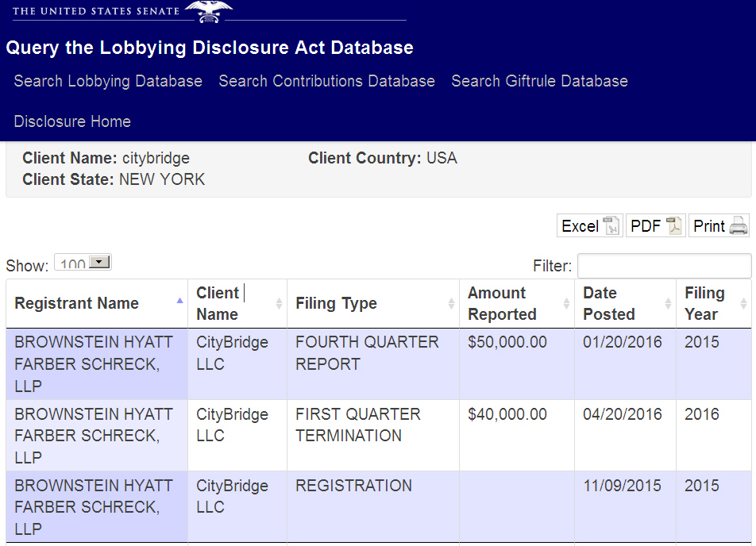
Task: Sort the Filing Year column
Action: coord(743,304)
